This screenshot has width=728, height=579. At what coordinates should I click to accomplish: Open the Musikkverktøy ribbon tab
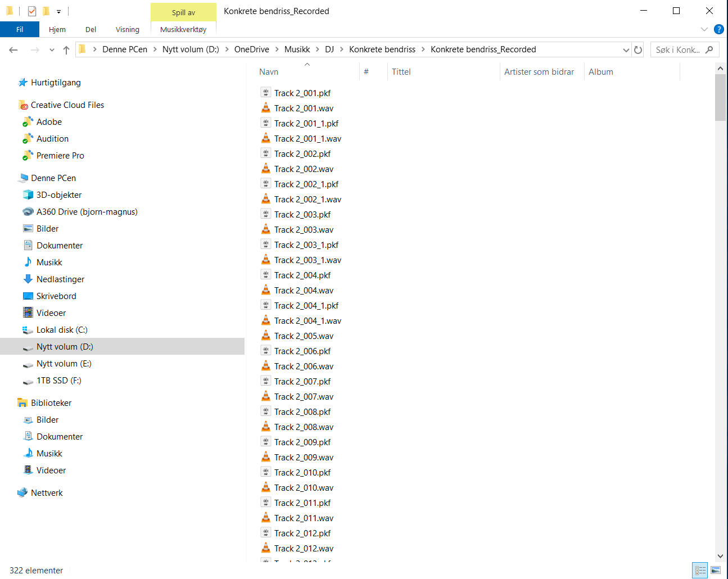click(183, 29)
